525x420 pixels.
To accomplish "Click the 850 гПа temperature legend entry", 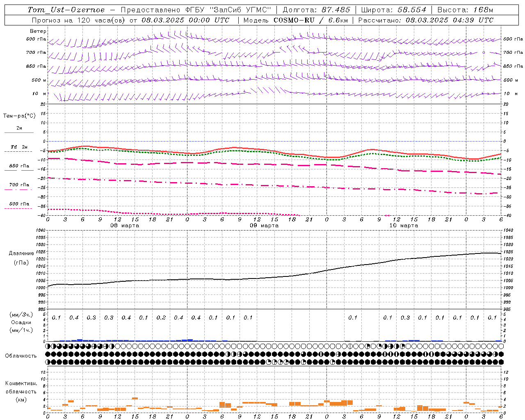I will (19, 166).
